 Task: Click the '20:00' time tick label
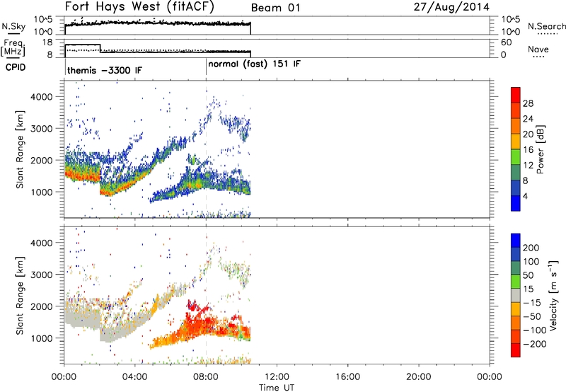point(418,377)
